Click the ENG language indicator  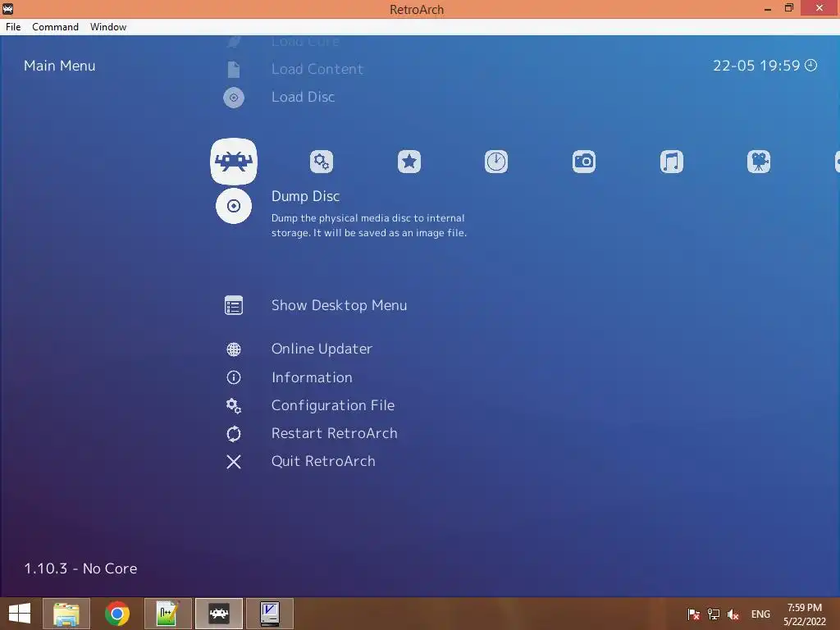(x=760, y=614)
